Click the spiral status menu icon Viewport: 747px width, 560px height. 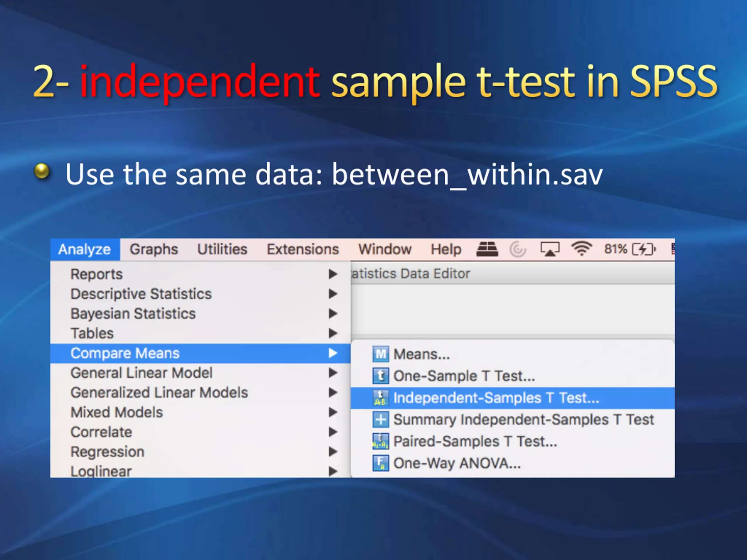click(x=518, y=249)
